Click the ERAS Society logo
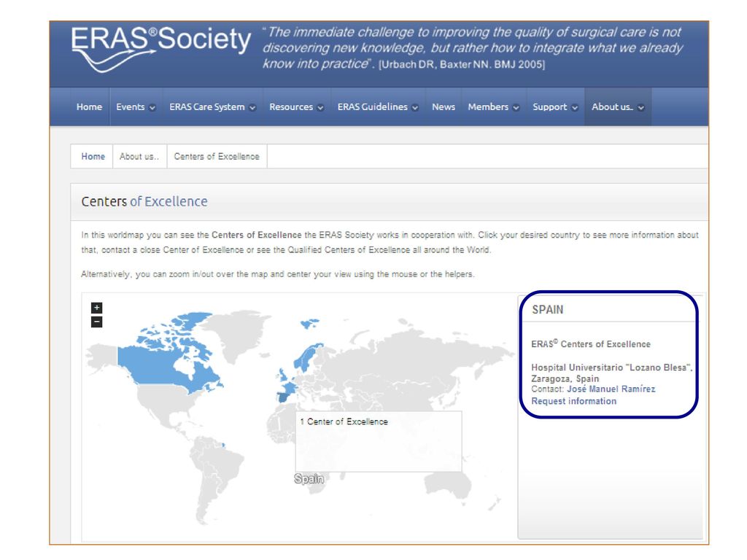The height and width of the screenshot is (560, 747). pos(161,49)
